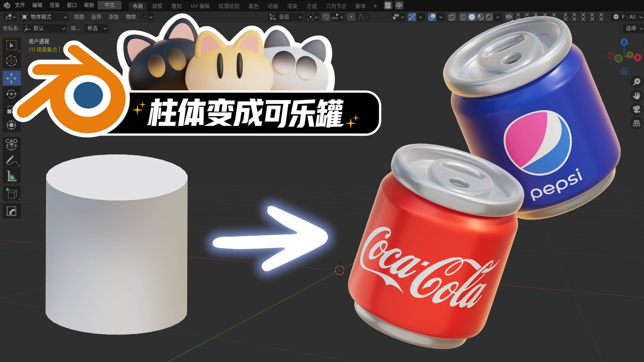Open the overlays options arrow
This screenshot has height=362, width=644.
click(x=441, y=17)
